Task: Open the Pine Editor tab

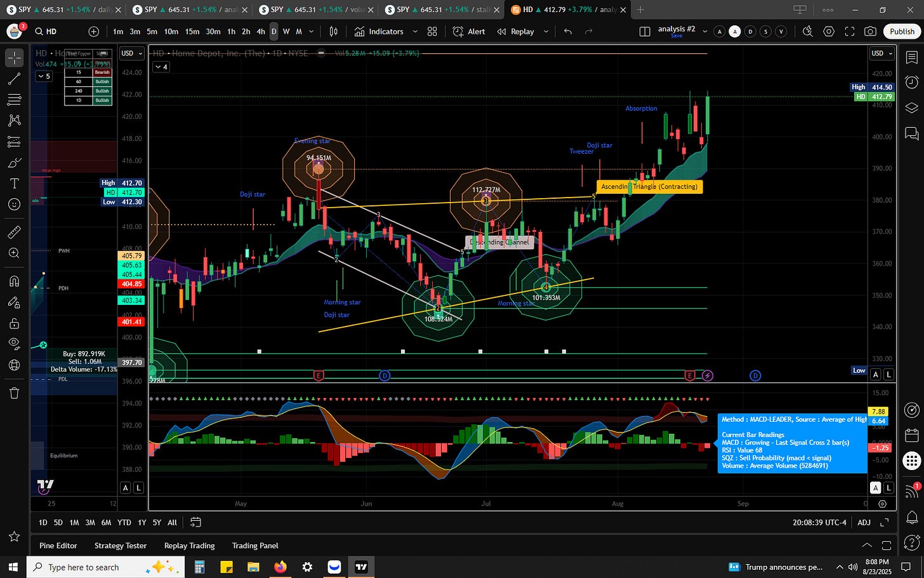Action: tap(58, 546)
